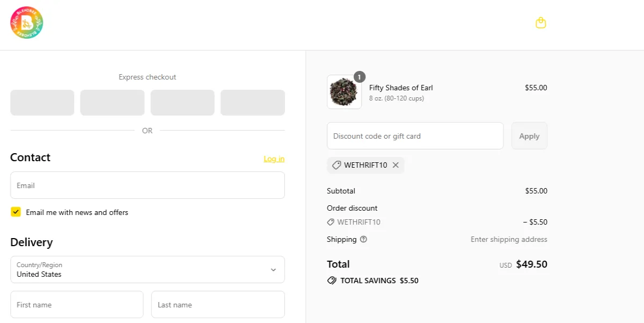Click the chevron on the Country field
The width and height of the screenshot is (644, 323).
click(274, 269)
